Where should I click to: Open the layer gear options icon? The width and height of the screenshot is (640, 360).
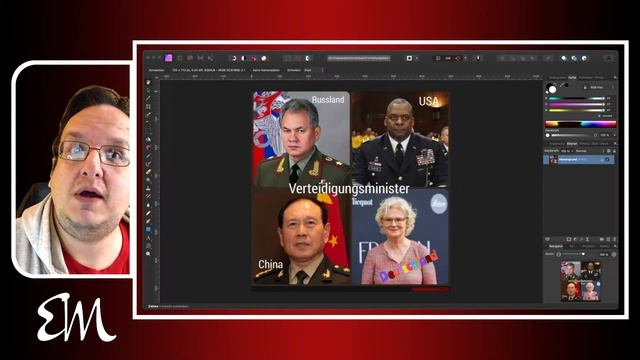coord(609,151)
